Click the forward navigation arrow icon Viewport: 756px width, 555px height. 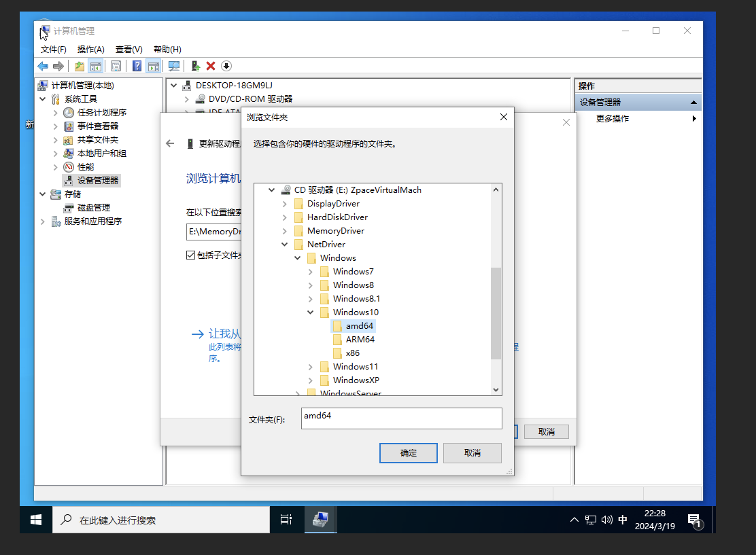click(58, 65)
